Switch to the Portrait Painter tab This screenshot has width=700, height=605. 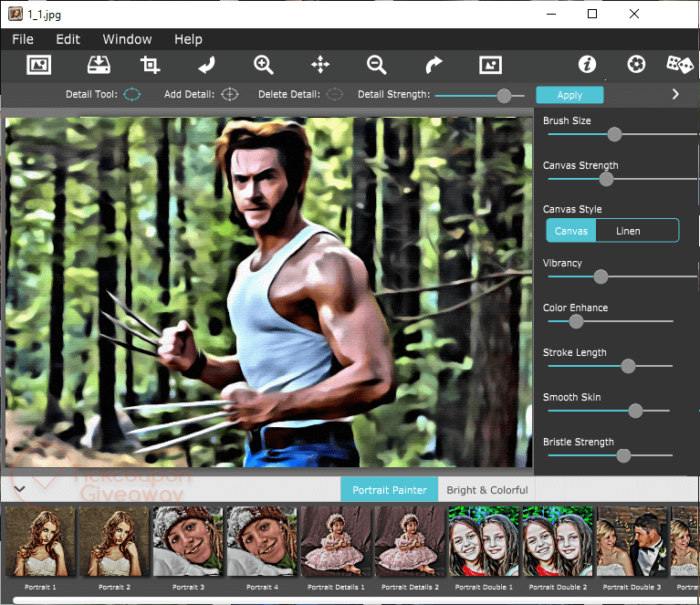(x=390, y=490)
